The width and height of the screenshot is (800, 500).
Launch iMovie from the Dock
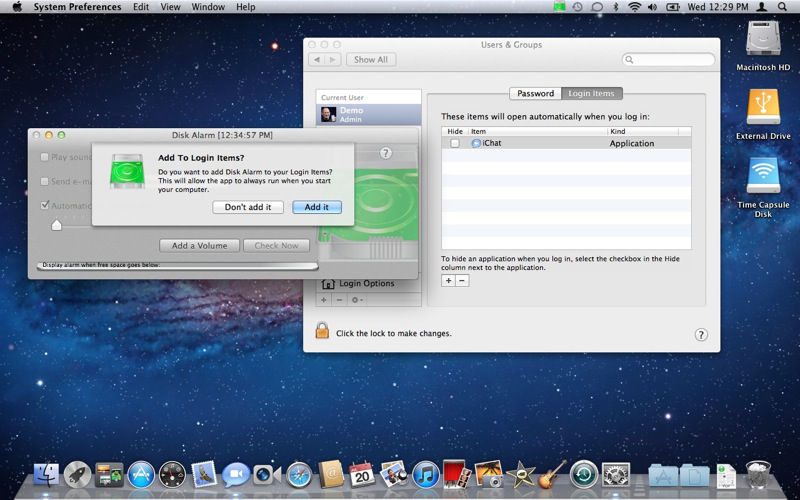click(x=520, y=474)
